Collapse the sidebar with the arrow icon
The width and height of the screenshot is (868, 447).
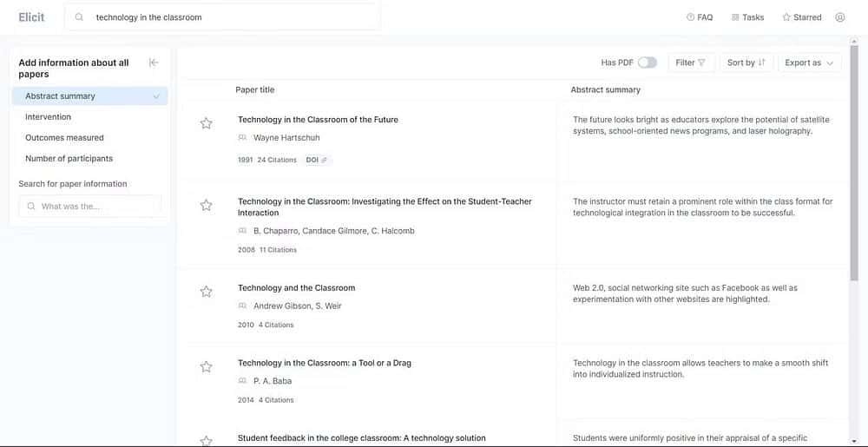tap(154, 62)
